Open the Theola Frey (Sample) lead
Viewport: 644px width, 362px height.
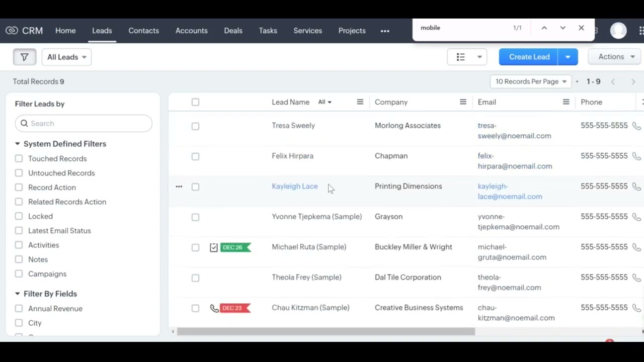pyautogui.click(x=306, y=277)
